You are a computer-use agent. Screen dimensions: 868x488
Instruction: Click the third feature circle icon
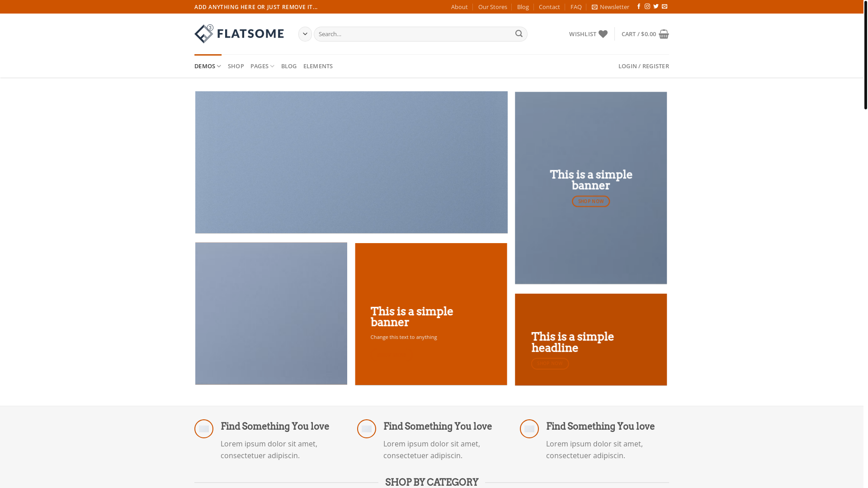(x=529, y=429)
